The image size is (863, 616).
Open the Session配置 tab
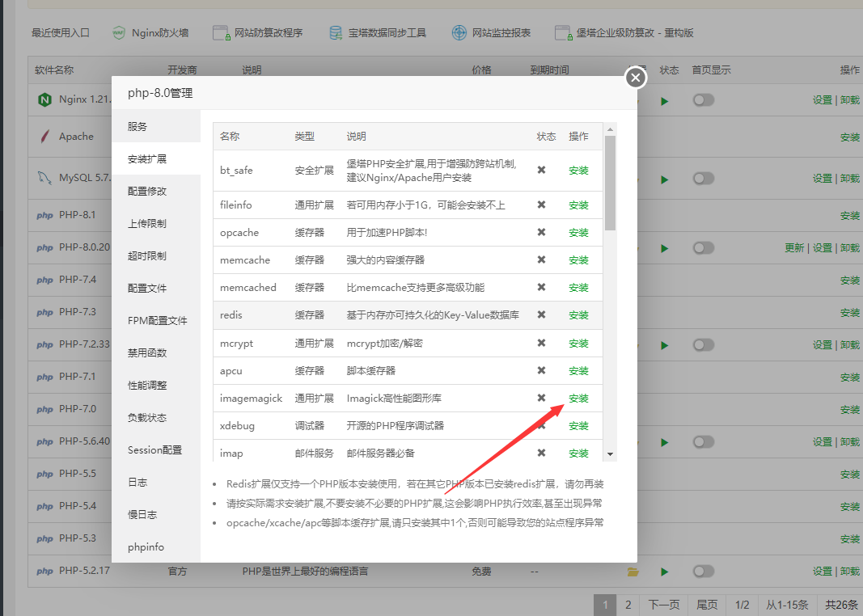(x=154, y=450)
